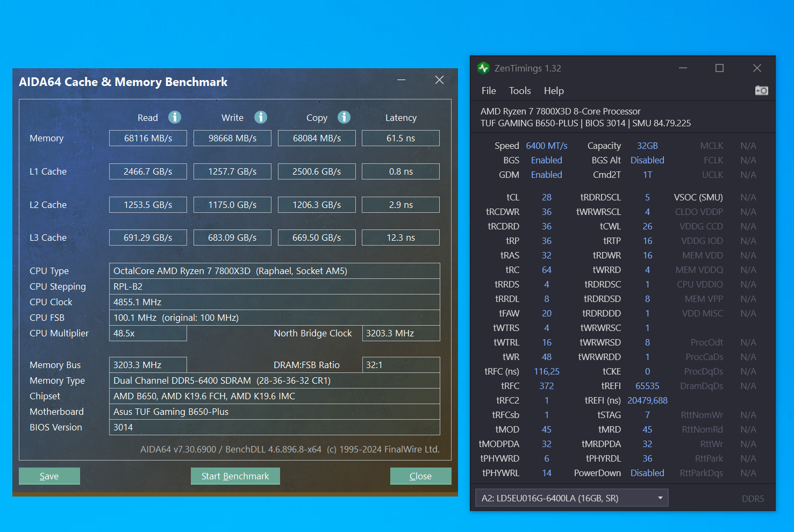Click the Write info icon in AIDA64
Viewport: 794px width, 532px height.
pos(261,117)
